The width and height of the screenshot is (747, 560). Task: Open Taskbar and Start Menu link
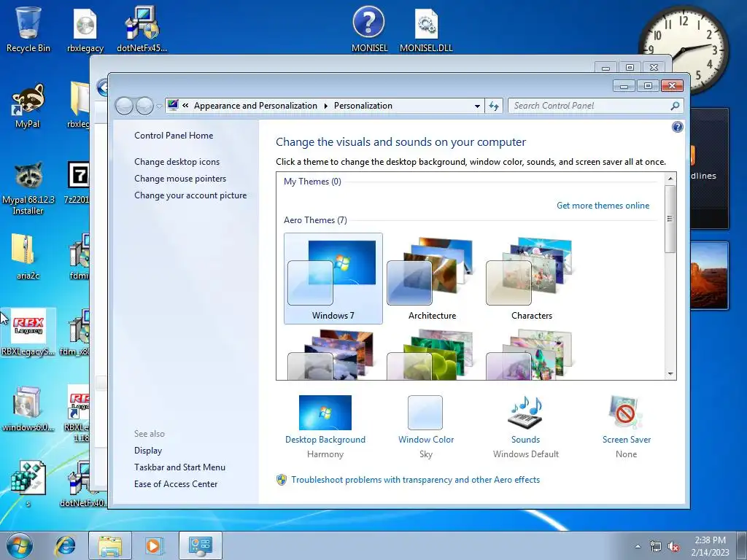tap(179, 467)
